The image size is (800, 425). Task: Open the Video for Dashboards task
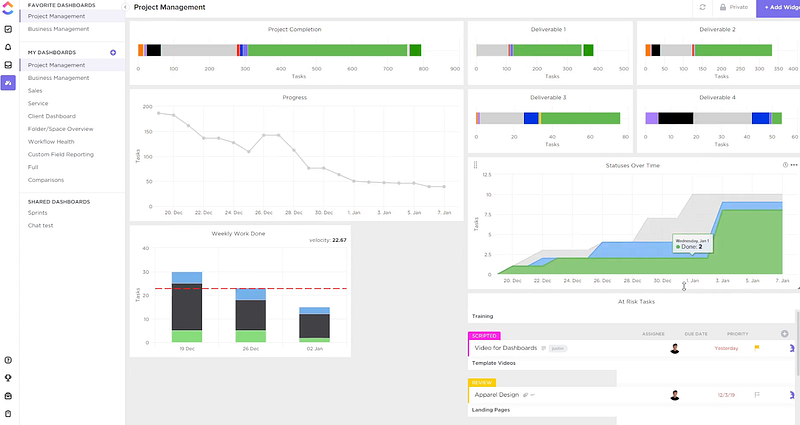506,348
